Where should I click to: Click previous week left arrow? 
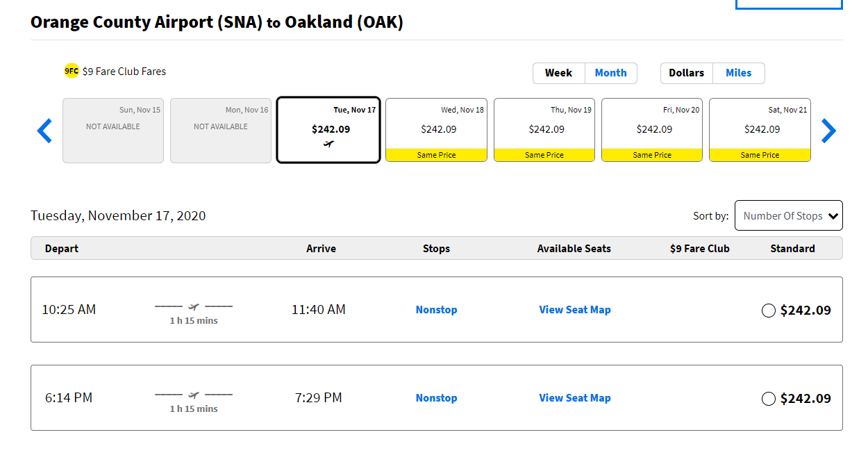pos(44,131)
